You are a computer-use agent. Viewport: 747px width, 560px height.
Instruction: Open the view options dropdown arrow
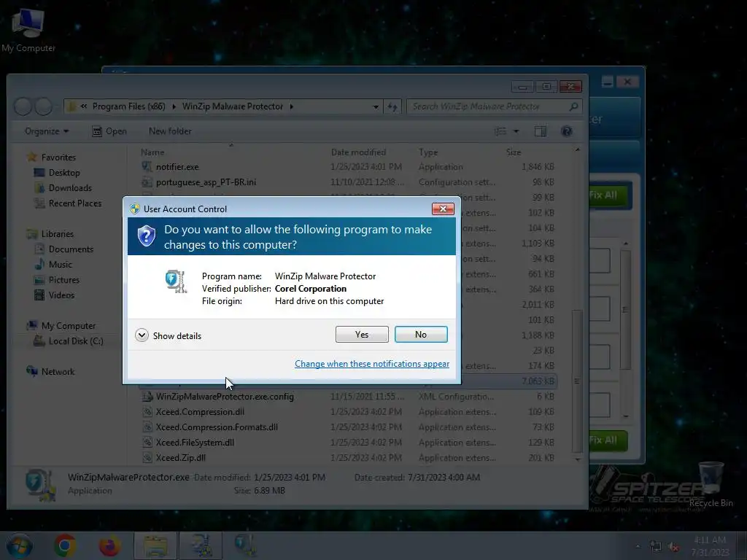(x=516, y=131)
